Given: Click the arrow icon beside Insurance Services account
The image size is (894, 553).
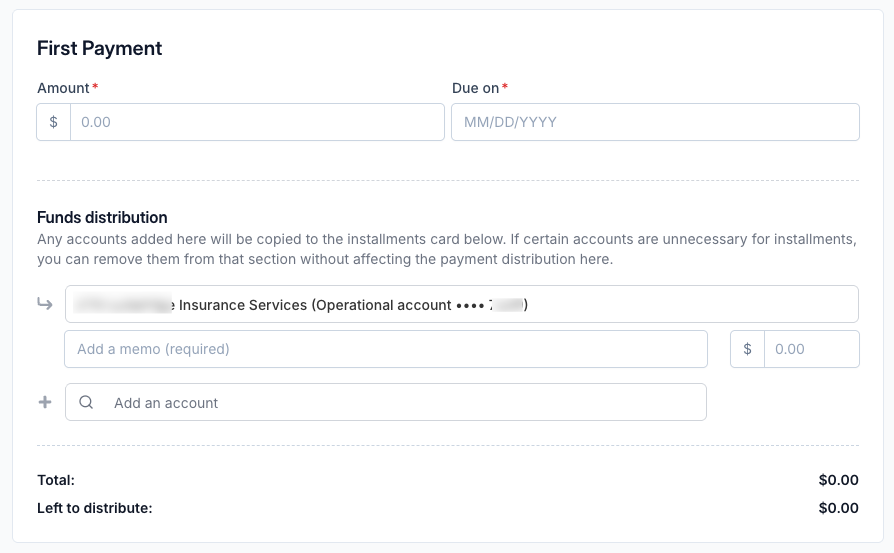Looking at the screenshot, I should click(45, 304).
